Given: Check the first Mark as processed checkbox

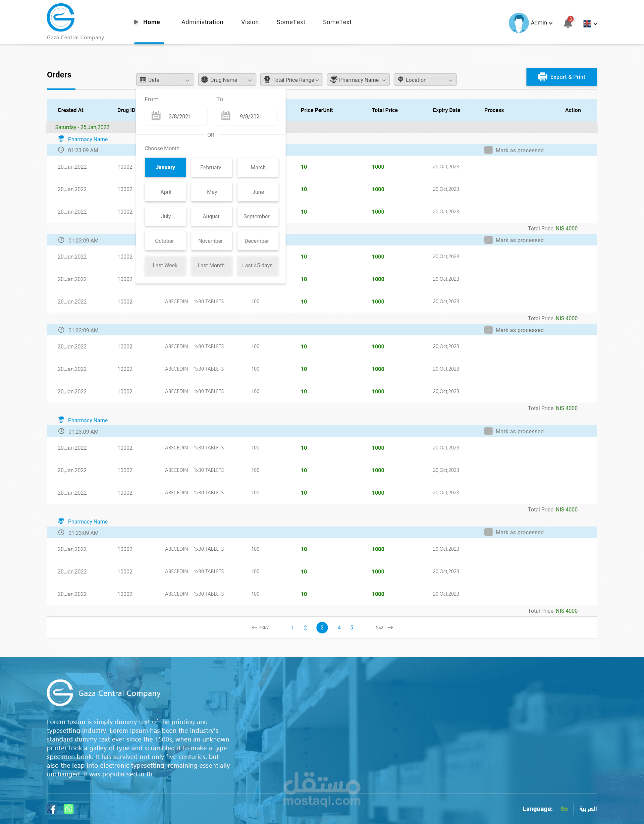Looking at the screenshot, I should tap(488, 150).
